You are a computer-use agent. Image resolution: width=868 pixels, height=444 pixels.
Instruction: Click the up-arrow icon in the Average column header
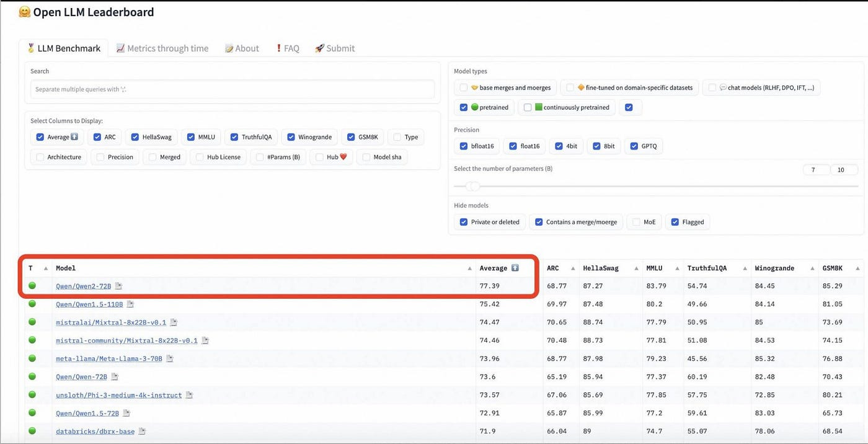(515, 268)
